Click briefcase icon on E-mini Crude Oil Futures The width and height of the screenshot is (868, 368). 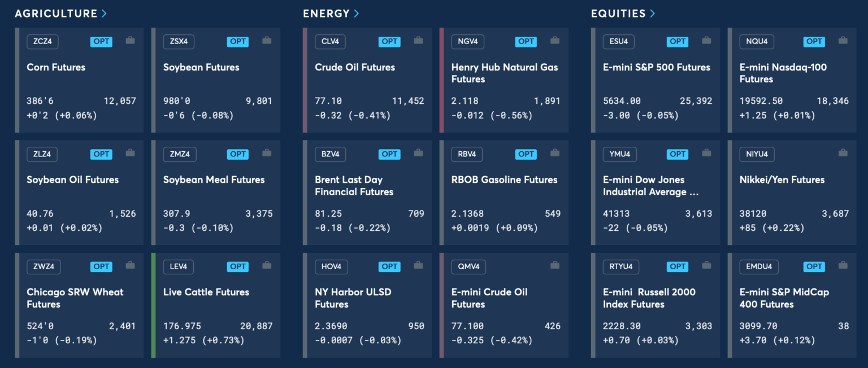click(x=555, y=266)
